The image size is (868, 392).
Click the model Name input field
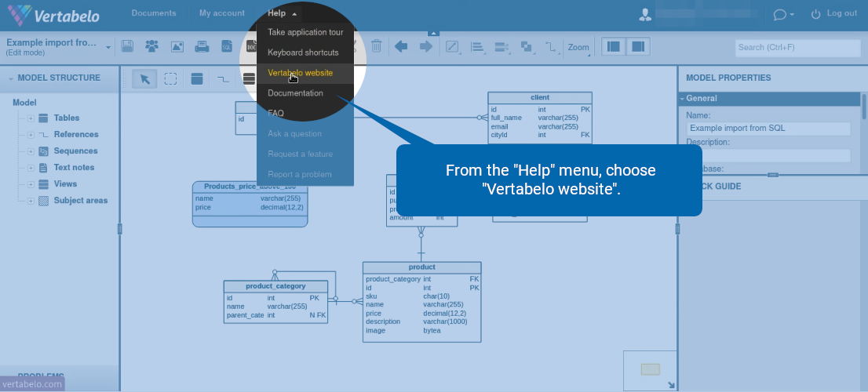click(768, 129)
